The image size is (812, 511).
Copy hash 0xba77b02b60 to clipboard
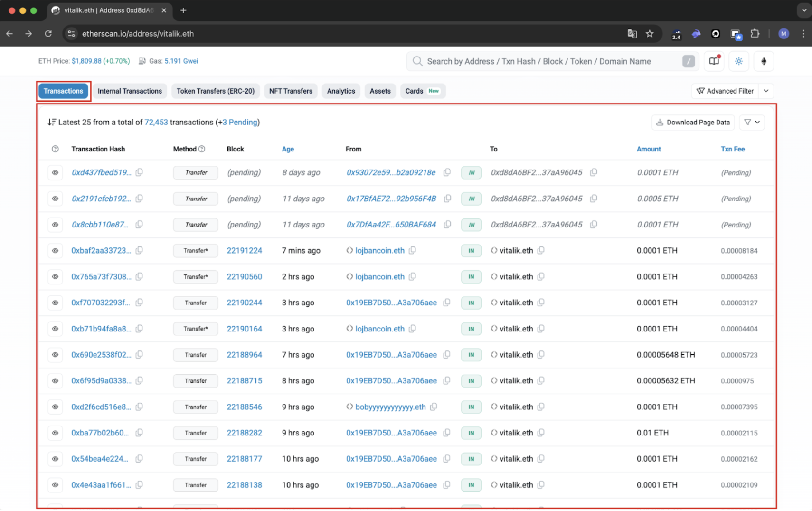pyautogui.click(x=139, y=433)
